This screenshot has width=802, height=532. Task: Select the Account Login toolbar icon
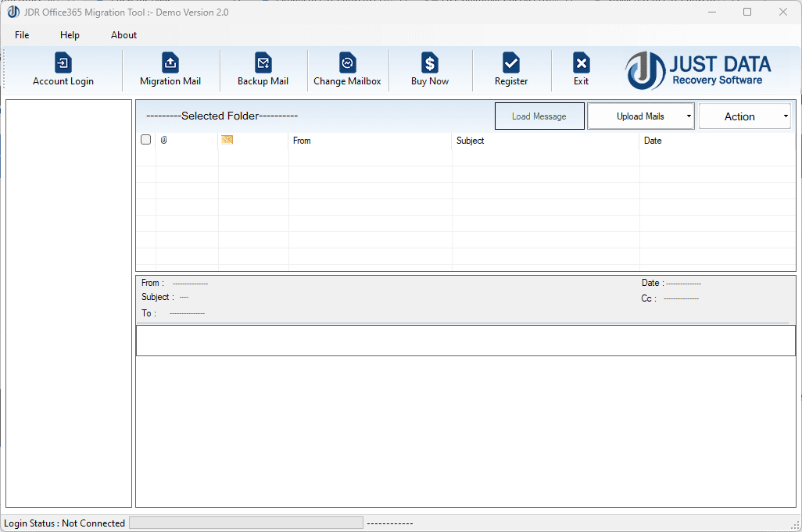pyautogui.click(x=63, y=70)
